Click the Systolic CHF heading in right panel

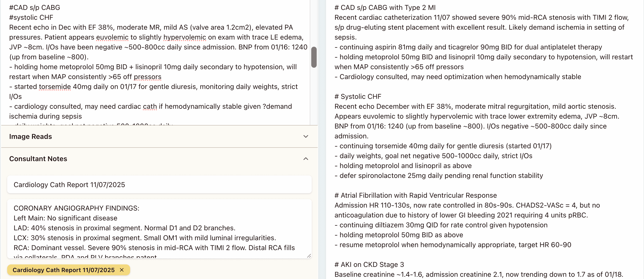[x=358, y=96]
